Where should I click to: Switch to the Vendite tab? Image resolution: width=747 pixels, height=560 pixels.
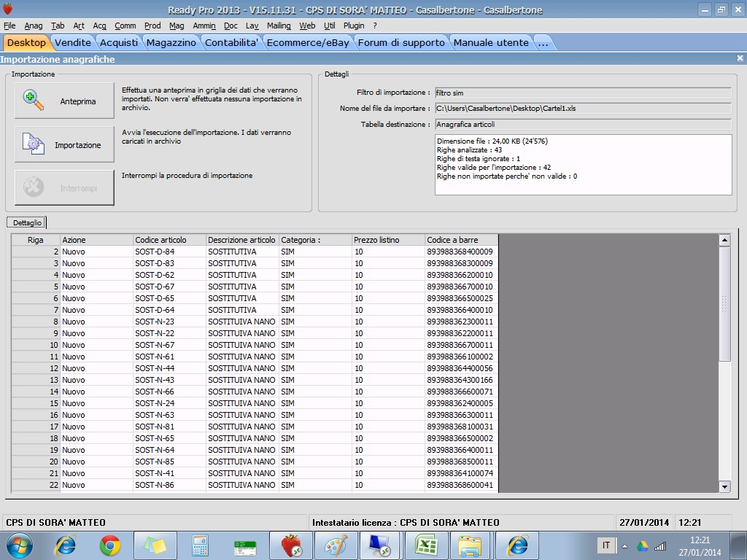pyautogui.click(x=73, y=42)
